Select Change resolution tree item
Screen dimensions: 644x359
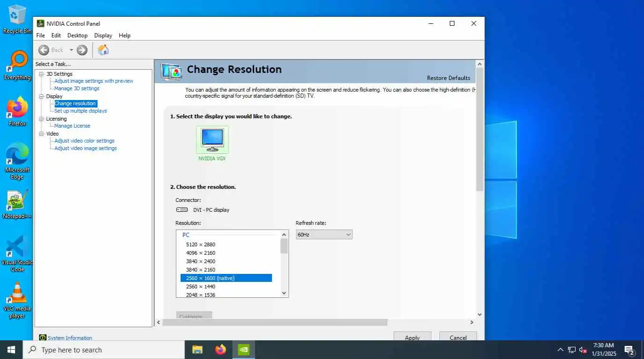(75, 103)
